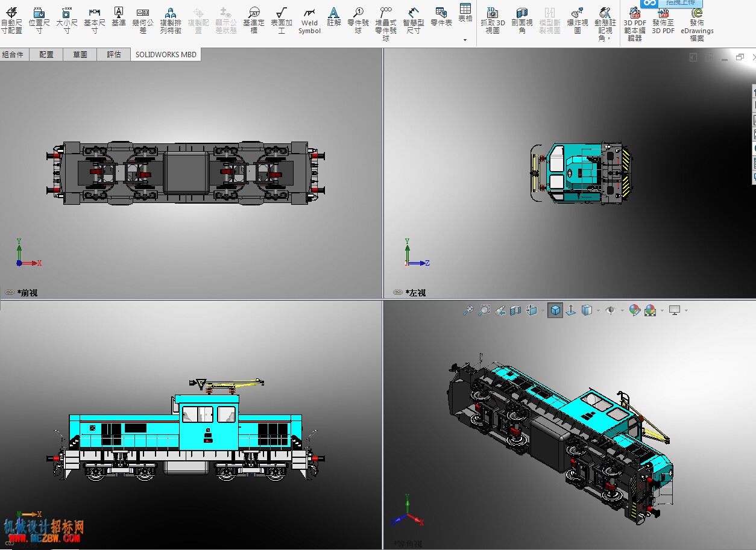Click the 表格 tables icon
Image resolution: width=756 pixels, height=550 pixels.
465,13
